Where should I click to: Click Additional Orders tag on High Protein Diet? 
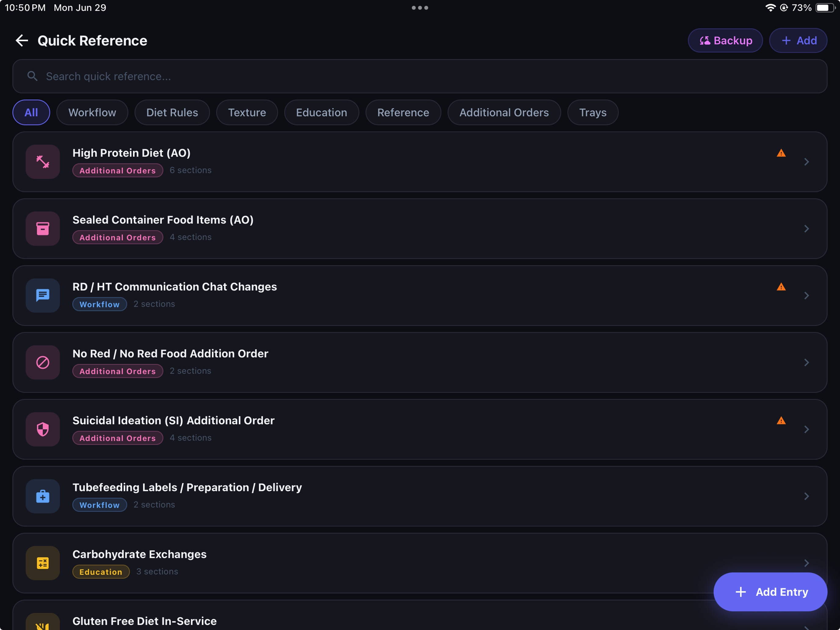pyautogui.click(x=118, y=171)
